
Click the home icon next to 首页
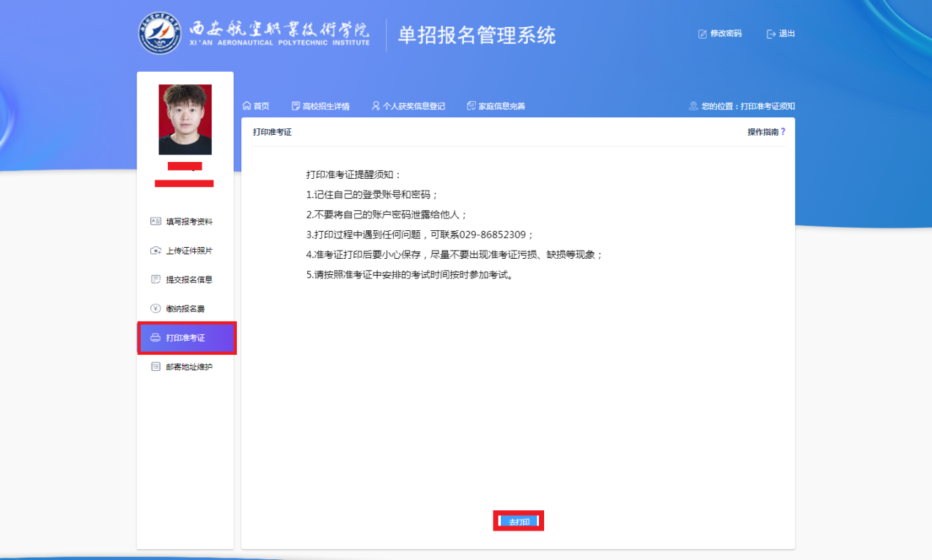click(246, 106)
